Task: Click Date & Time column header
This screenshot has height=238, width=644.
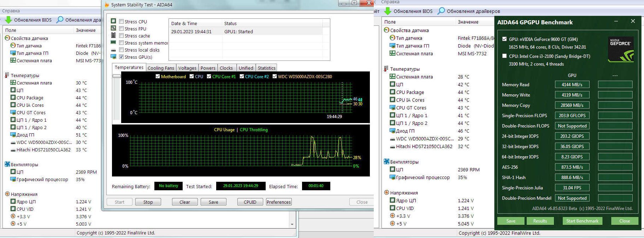Action: point(195,23)
